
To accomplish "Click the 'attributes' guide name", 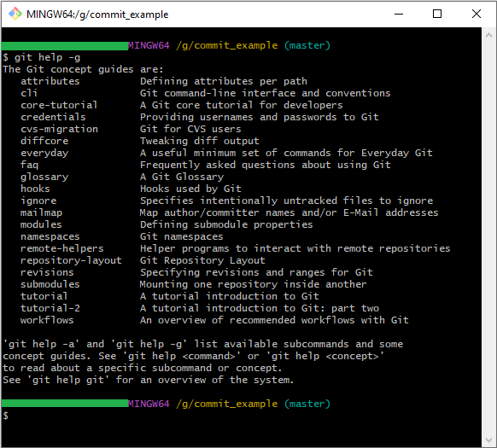I will pos(50,81).
